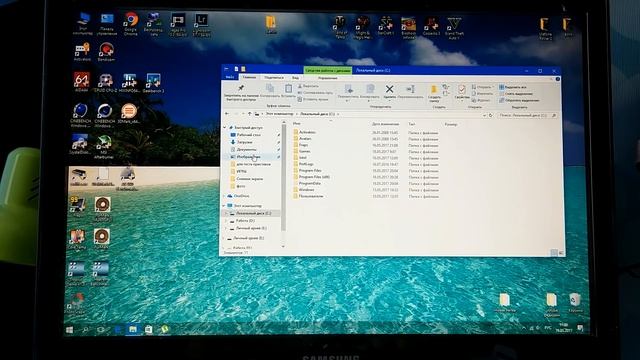640x360 pixels.
Task: Click Move to icon in ribbon
Action: (348, 89)
